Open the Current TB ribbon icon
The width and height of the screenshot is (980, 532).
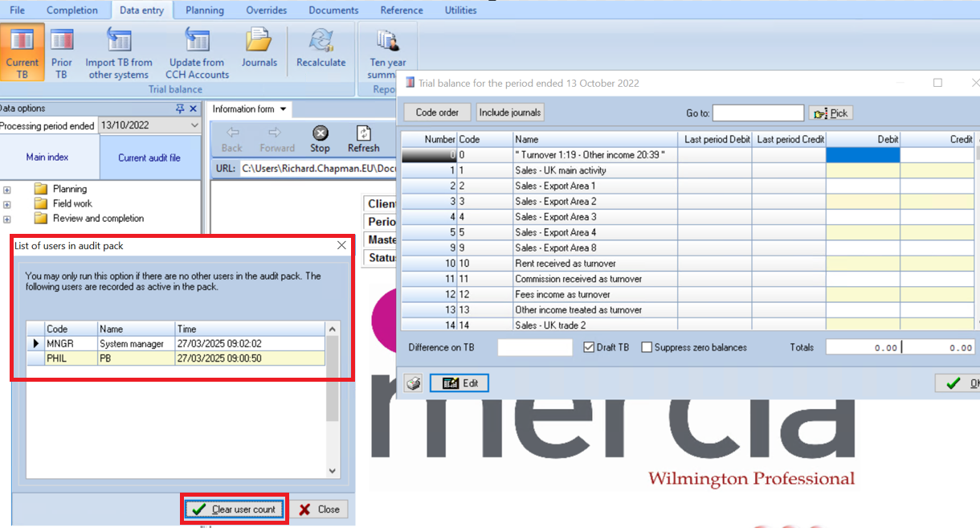pyautogui.click(x=22, y=53)
